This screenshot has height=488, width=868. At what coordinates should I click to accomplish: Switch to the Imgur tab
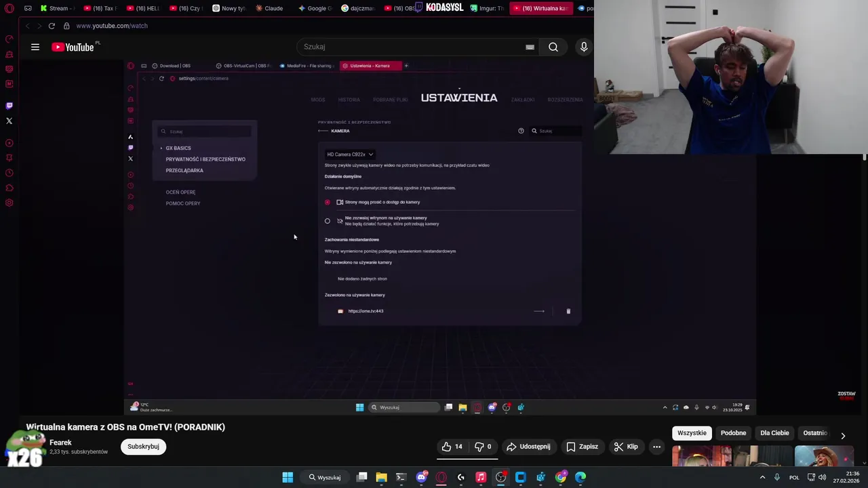[486, 8]
